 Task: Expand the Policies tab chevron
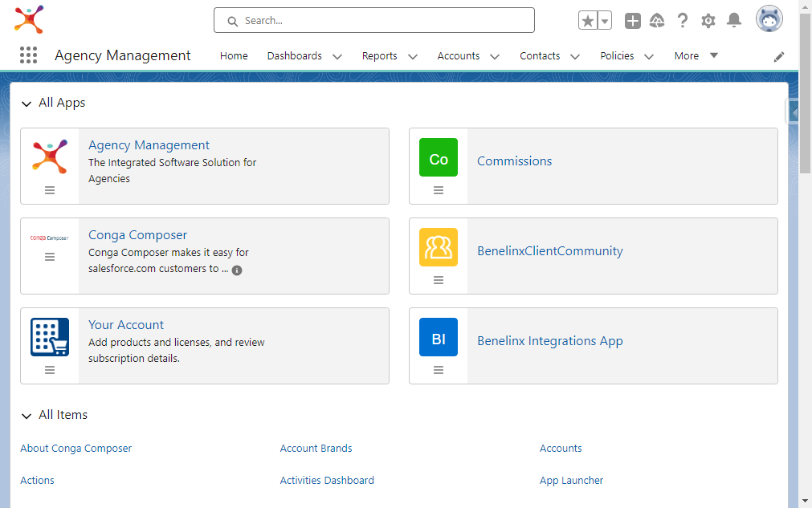click(649, 56)
